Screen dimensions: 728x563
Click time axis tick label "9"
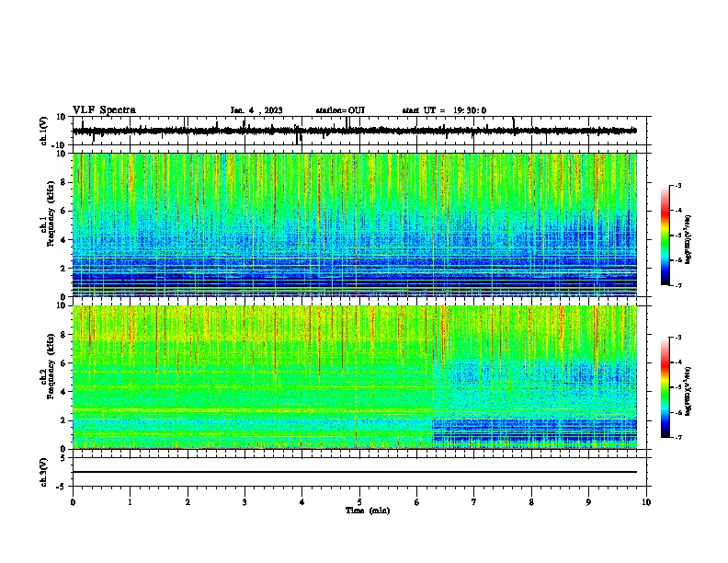tap(588, 502)
